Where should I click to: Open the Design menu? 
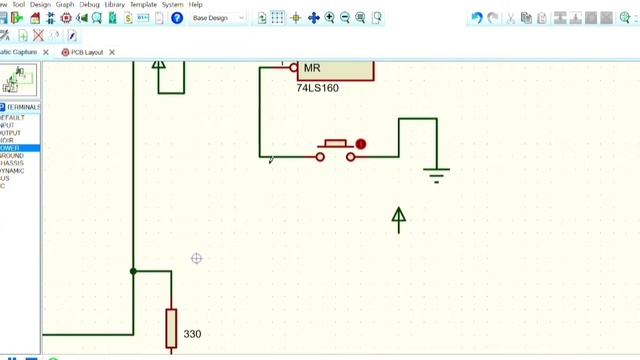40,4
